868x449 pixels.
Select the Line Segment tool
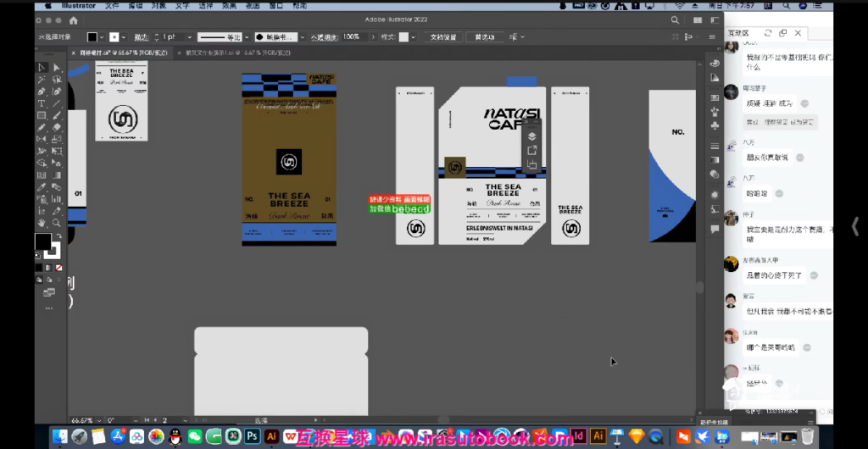click(57, 103)
